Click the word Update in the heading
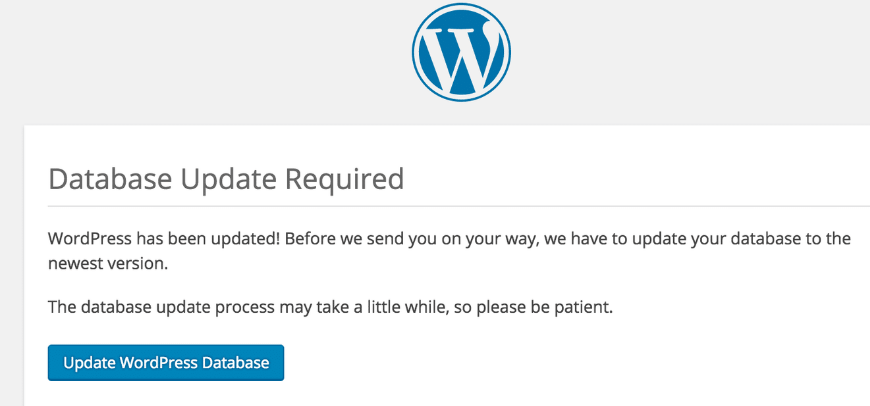This screenshot has height=406, width=870. [228, 179]
